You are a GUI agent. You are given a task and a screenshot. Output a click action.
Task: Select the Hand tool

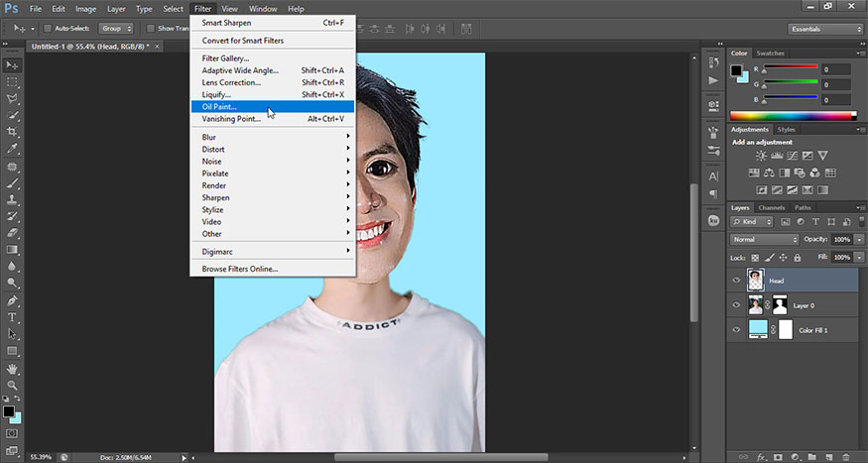click(x=13, y=368)
